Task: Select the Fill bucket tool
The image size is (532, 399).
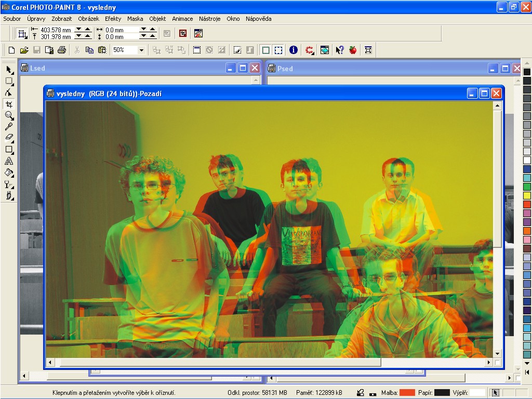Action: [9, 172]
